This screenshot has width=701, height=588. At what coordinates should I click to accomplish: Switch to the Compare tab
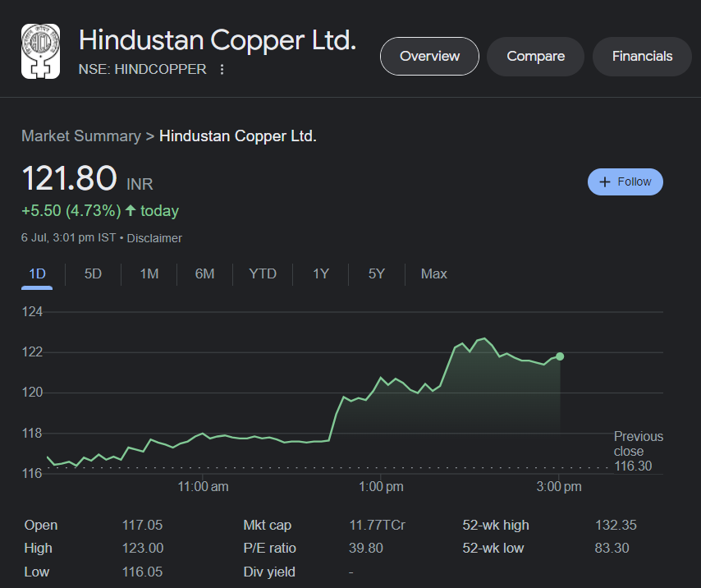click(535, 57)
